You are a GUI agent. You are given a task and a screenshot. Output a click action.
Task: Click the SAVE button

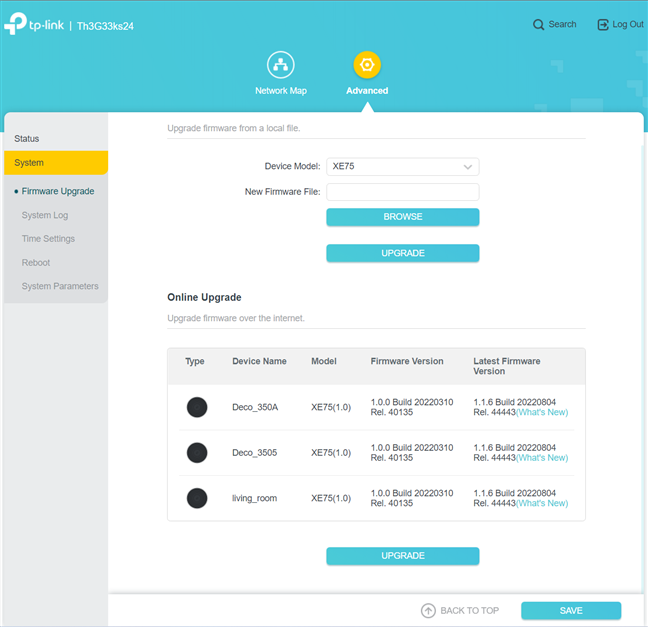pyautogui.click(x=571, y=610)
